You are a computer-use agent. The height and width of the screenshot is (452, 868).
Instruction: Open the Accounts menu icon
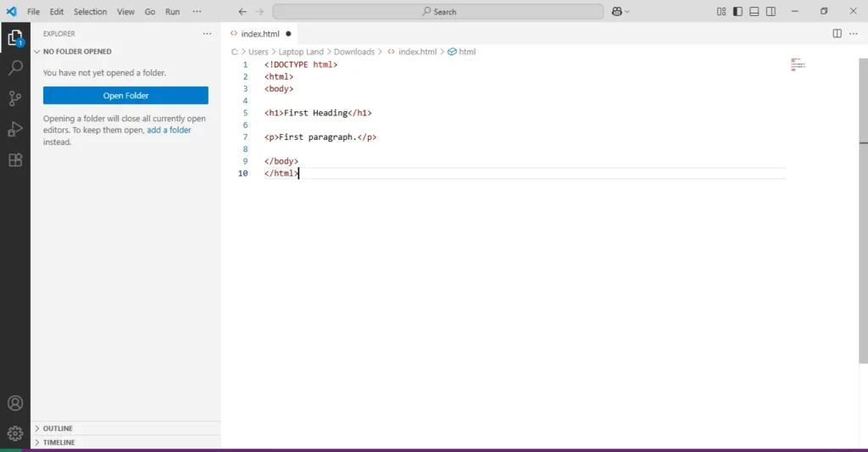pyautogui.click(x=14, y=404)
